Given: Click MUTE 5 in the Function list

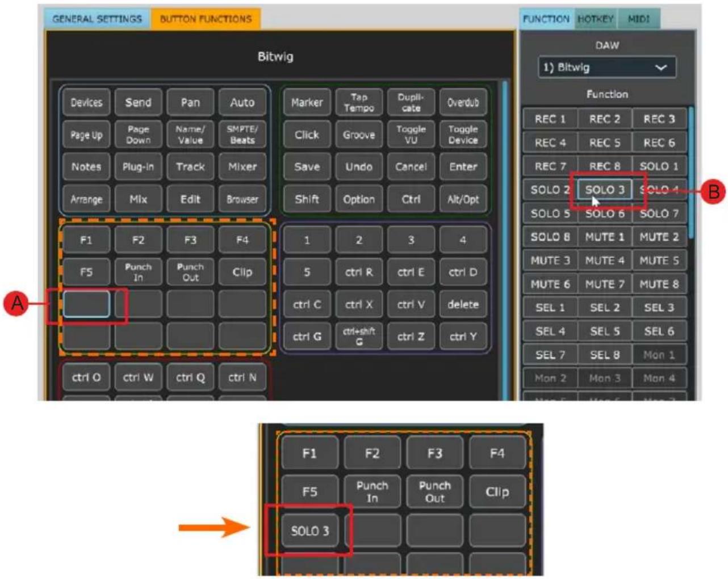Looking at the screenshot, I should click(x=659, y=261).
